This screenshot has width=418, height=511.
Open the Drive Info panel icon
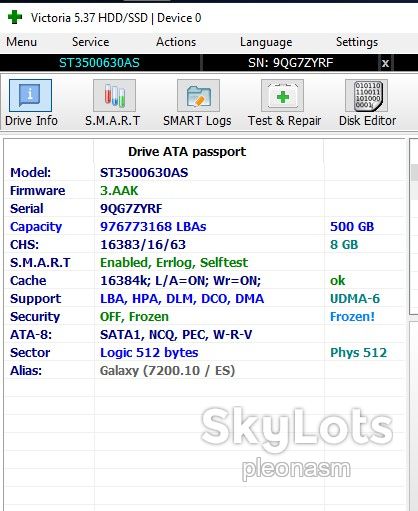click(x=30, y=95)
